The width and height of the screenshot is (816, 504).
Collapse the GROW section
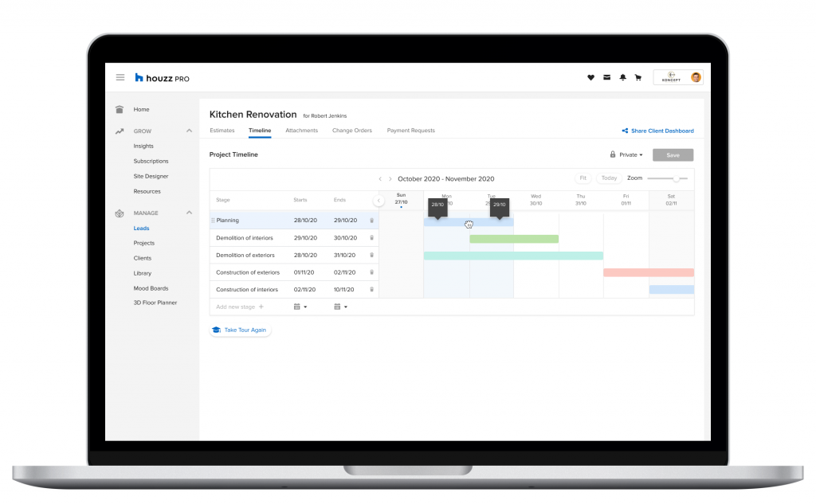[x=189, y=131]
